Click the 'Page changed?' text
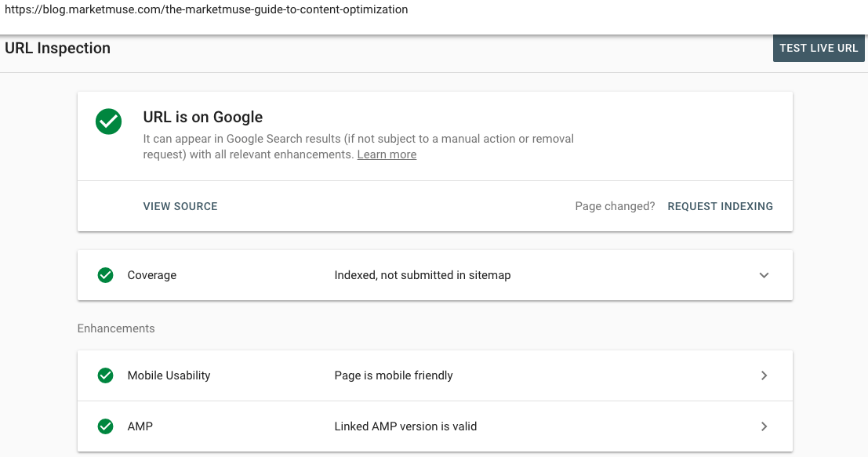 coord(615,206)
